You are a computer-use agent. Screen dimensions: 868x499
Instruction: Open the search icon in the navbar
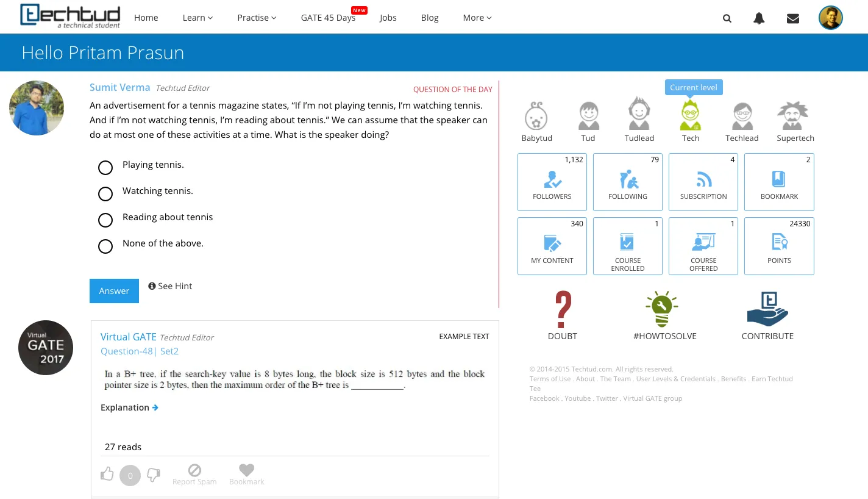click(727, 18)
